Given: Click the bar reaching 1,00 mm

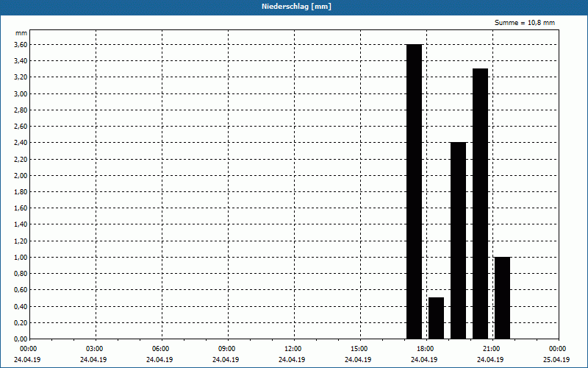Looking at the screenshot, I should 503,298.
